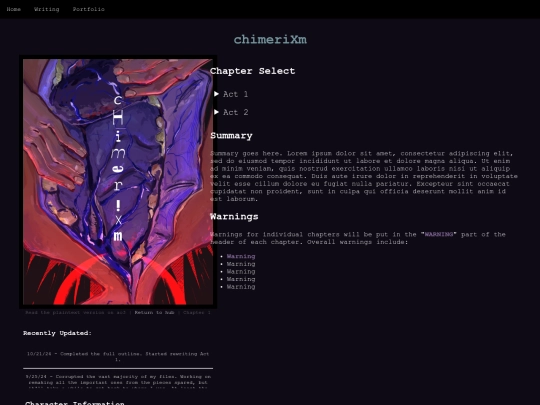Click the 10/21/24 update entry
Screen dimensions: 540x405
[118, 356]
